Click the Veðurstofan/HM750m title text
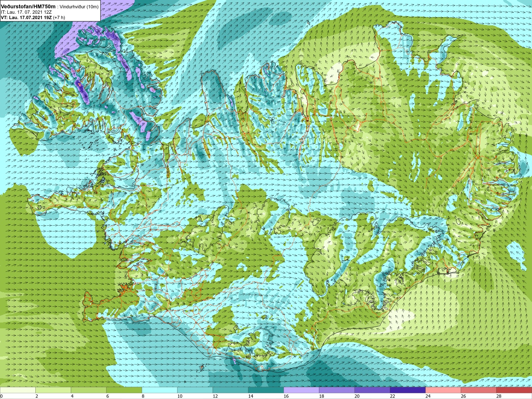532x399 pixels. (28, 7)
